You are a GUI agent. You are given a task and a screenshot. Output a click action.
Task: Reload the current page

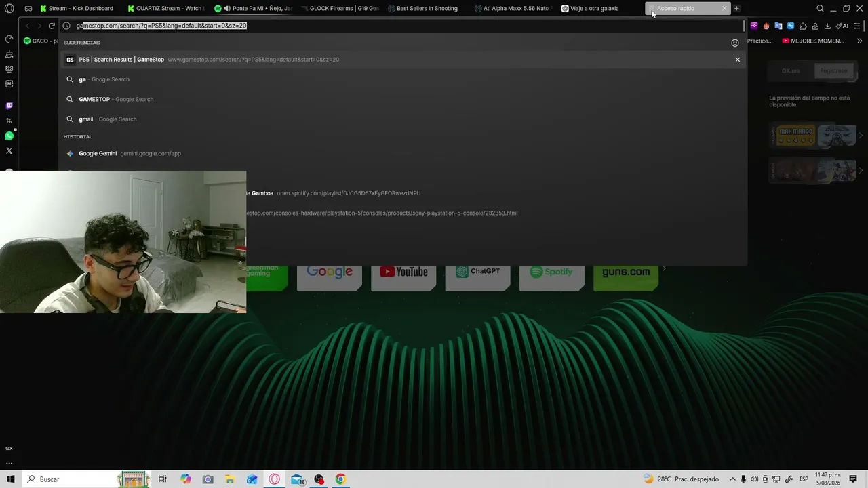52,26
